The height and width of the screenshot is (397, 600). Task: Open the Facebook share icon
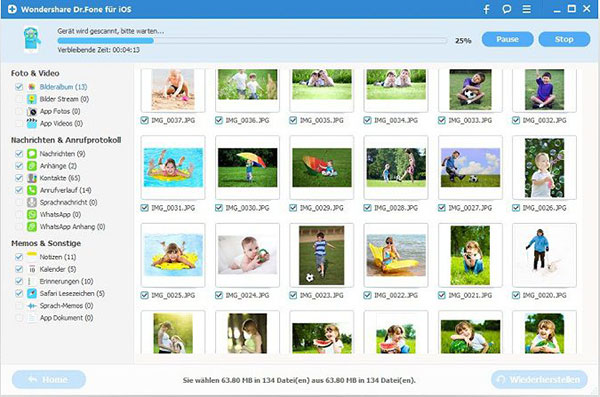[x=486, y=9]
